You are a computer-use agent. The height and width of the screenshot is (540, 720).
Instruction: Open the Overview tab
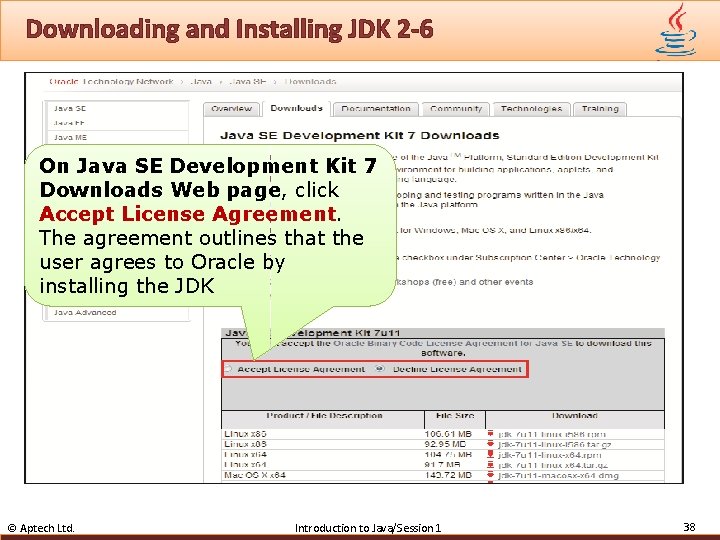coord(231,109)
